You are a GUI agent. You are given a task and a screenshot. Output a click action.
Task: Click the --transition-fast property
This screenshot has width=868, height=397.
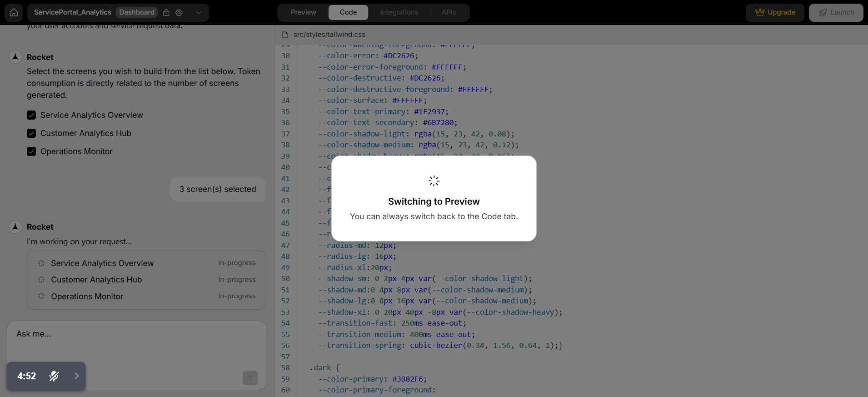pyautogui.click(x=355, y=323)
